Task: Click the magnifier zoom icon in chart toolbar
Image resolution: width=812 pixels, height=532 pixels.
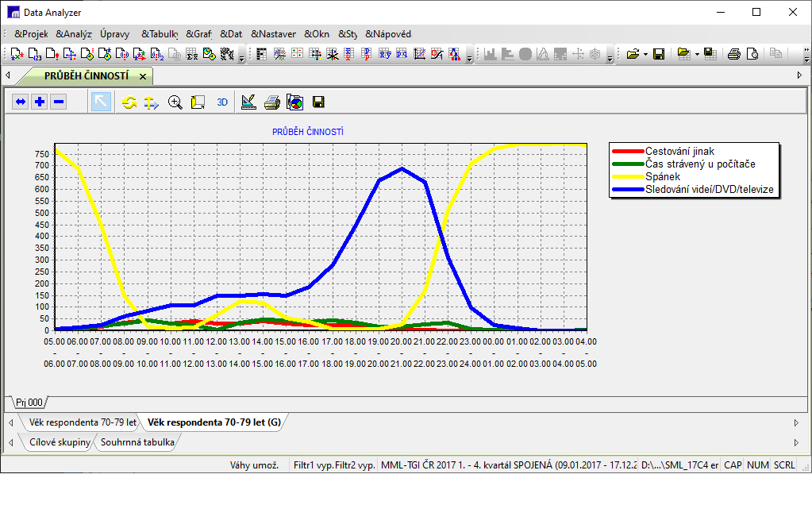Action: point(175,102)
